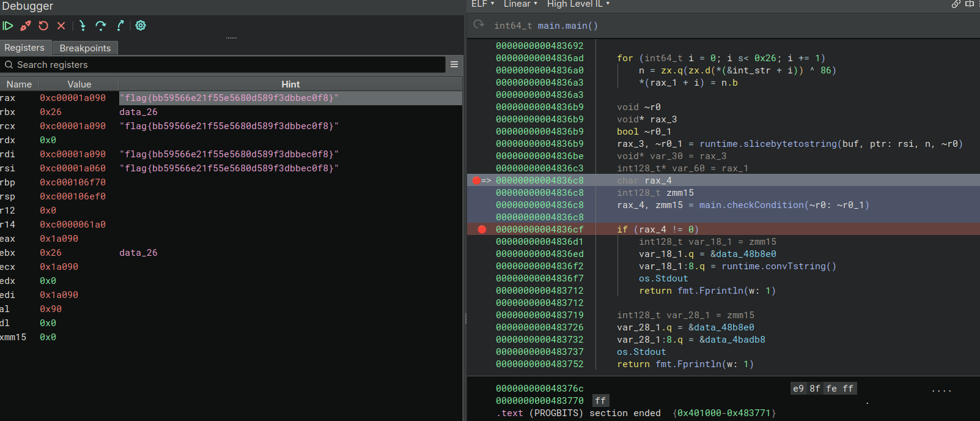The image size is (980, 421).
Task: Click the green Resume execution icon
Action: pyautogui.click(x=8, y=26)
